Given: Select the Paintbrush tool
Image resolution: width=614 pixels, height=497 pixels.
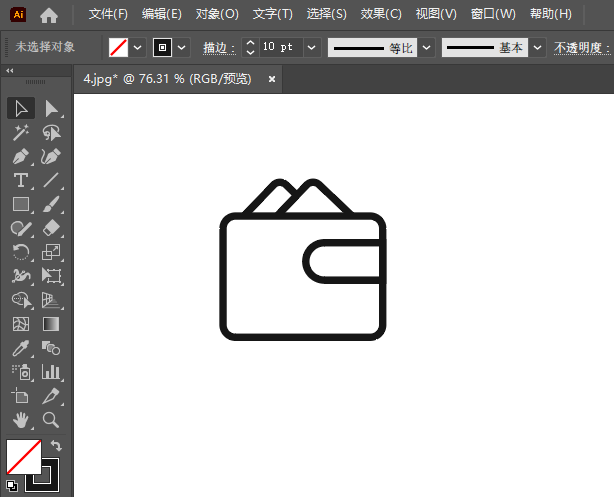Looking at the screenshot, I should click(x=51, y=204).
